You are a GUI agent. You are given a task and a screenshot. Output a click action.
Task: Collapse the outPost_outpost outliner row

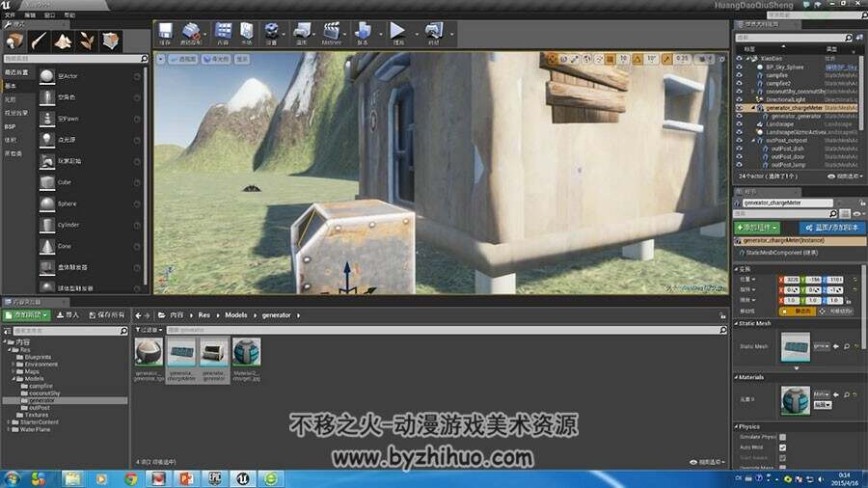coord(753,141)
